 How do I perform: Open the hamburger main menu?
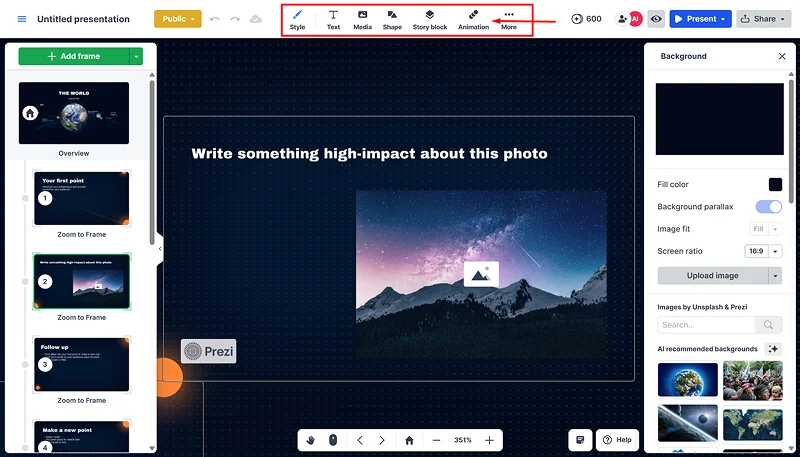tap(22, 19)
